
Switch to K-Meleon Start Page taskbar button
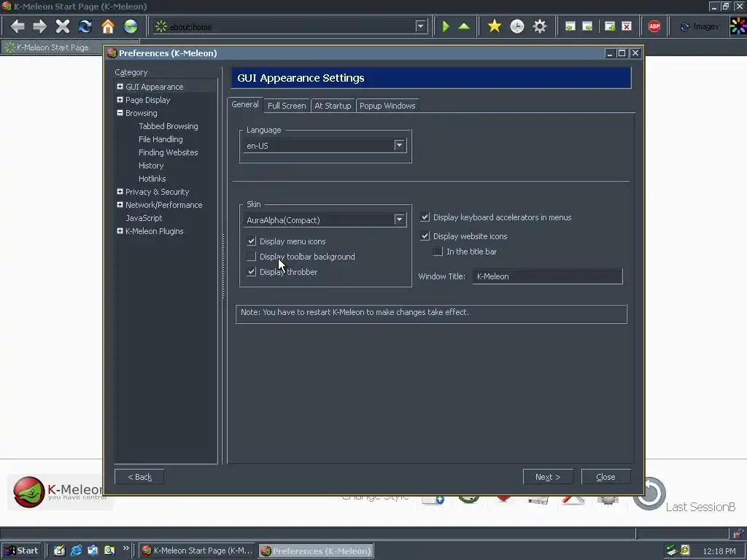tap(197, 551)
